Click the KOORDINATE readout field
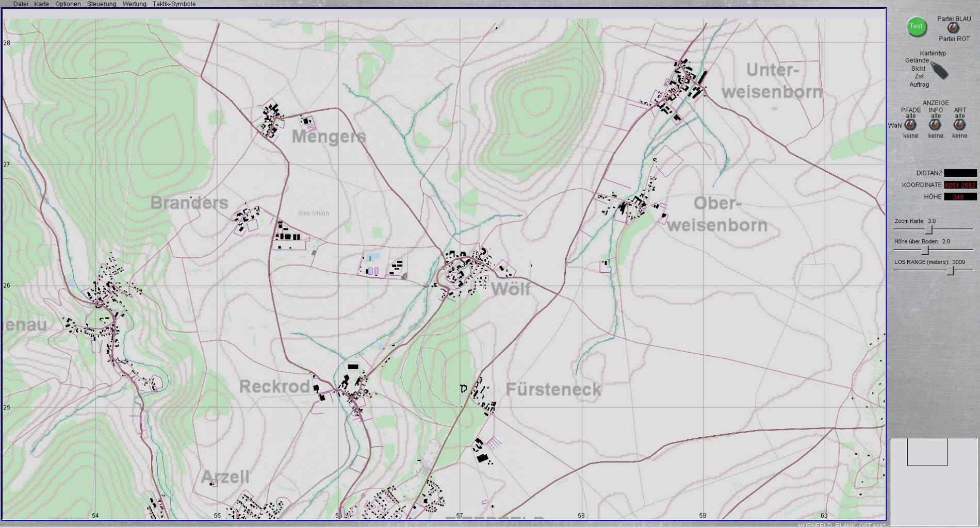The image size is (980, 528). click(x=960, y=185)
